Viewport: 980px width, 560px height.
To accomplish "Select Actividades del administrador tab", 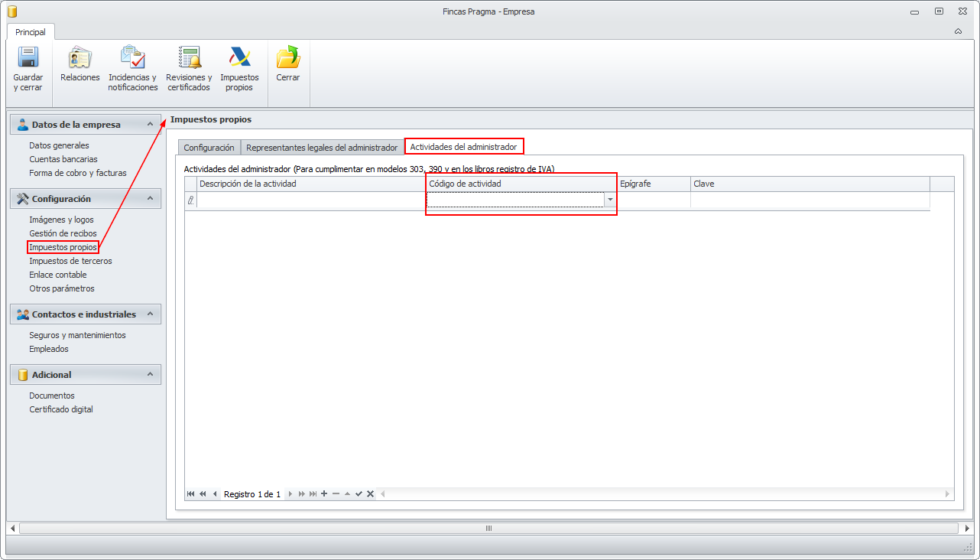I will (464, 147).
